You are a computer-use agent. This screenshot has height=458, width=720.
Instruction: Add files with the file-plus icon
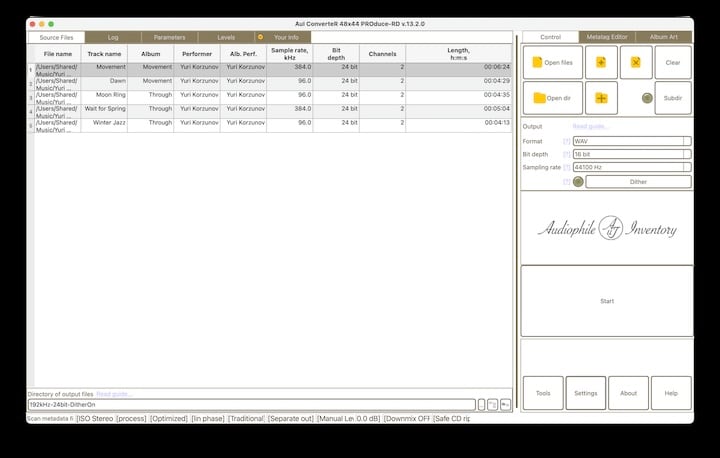(601, 62)
